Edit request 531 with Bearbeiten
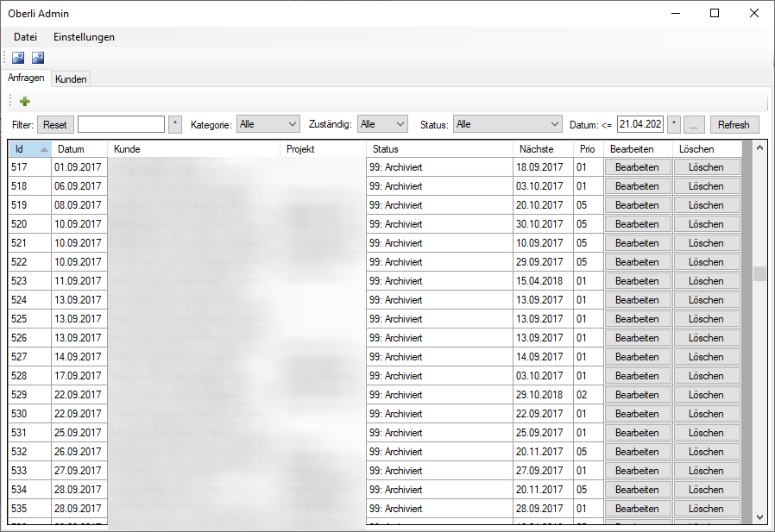The image size is (775, 532). point(638,433)
